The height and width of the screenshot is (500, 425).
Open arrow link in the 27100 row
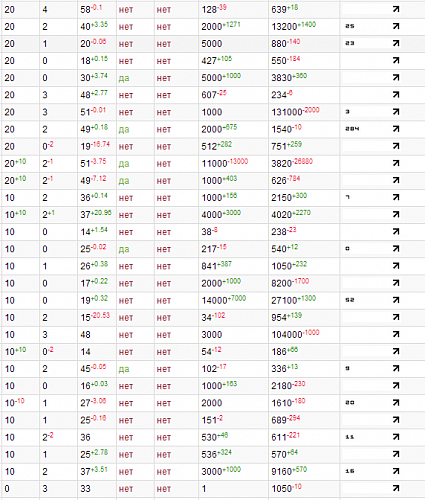(396, 300)
